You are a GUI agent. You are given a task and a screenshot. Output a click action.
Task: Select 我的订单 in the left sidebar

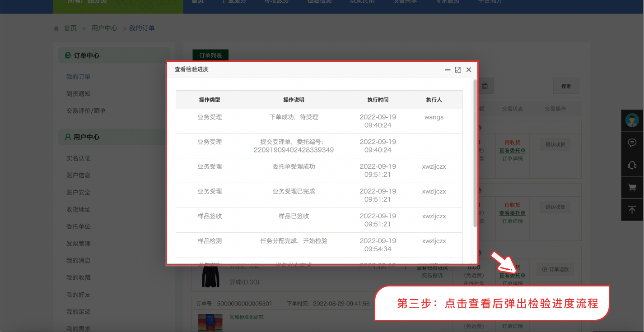[x=79, y=77]
